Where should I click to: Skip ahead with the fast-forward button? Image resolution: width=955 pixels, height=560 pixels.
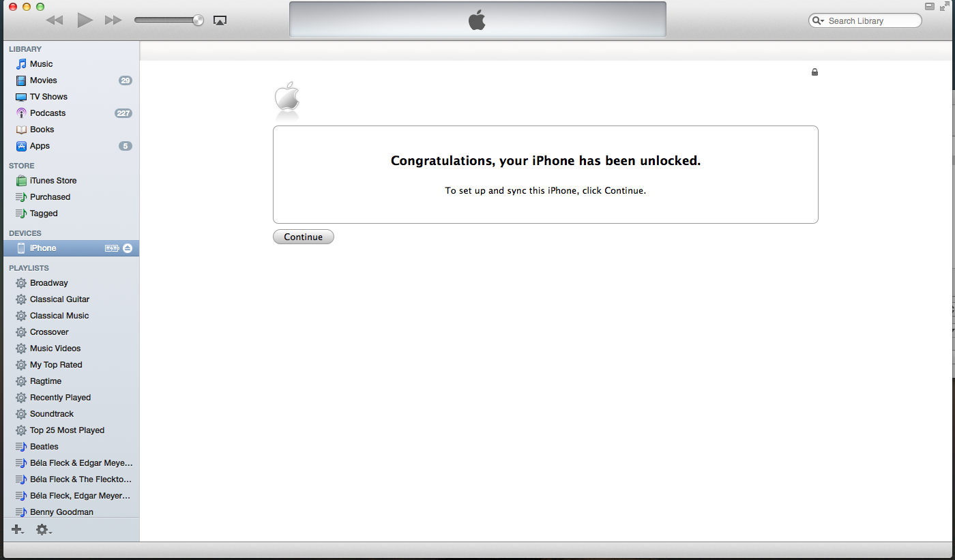tap(113, 20)
